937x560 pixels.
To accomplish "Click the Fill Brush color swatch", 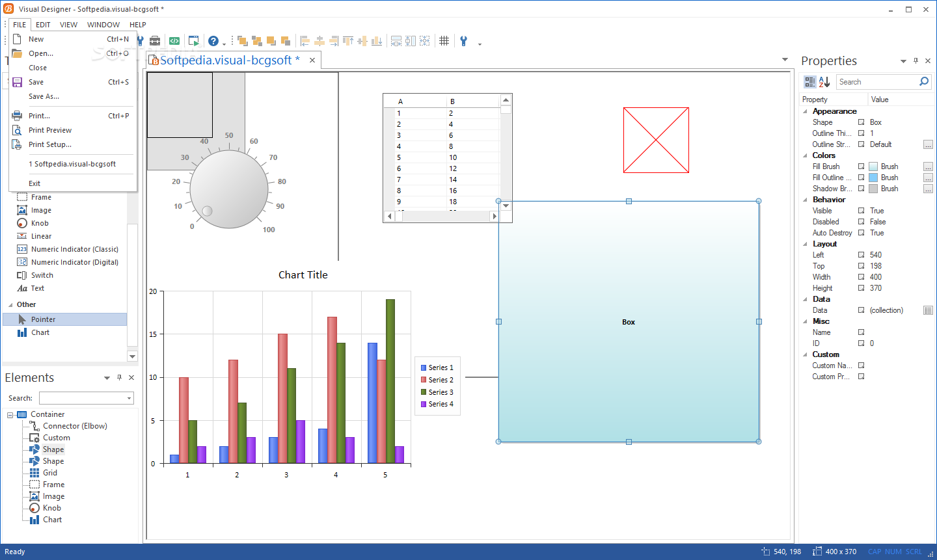I will [873, 167].
